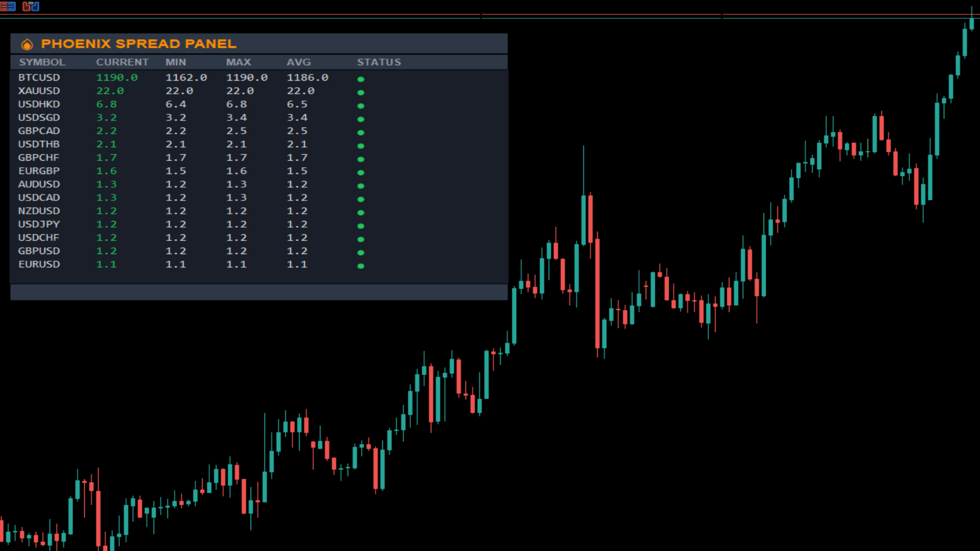Image resolution: width=980 pixels, height=551 pixels.
Task: Click the USDJPY green status dot
Action: (x=361, y=226)
